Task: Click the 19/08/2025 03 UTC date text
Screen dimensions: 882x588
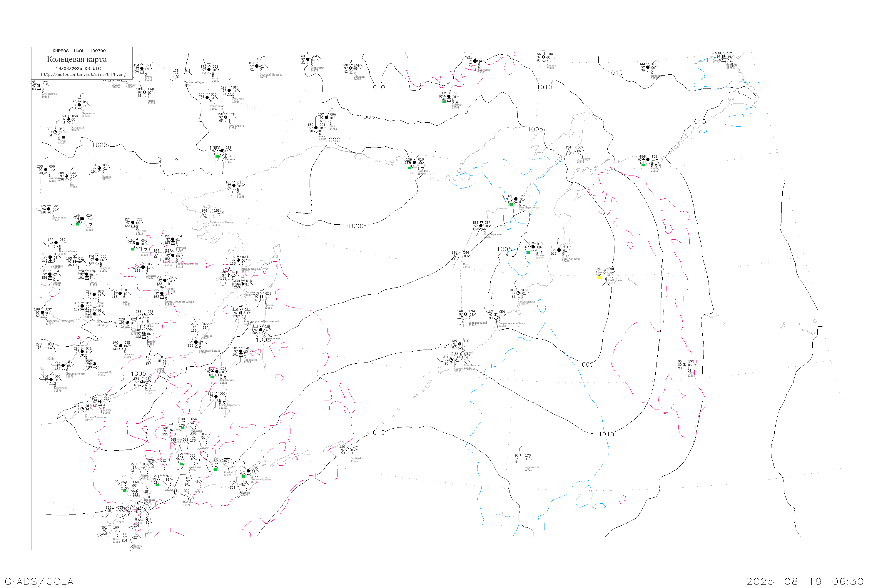Action: tap(78, 69)
